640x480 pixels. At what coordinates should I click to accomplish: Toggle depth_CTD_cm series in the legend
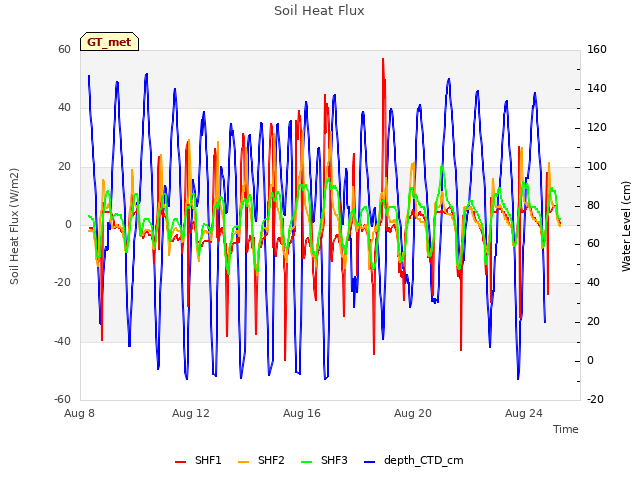pos(413,460)
